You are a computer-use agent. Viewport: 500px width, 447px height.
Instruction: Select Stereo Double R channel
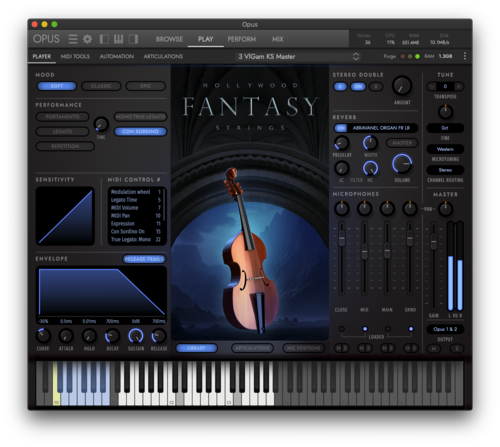(x=376, y=87)
